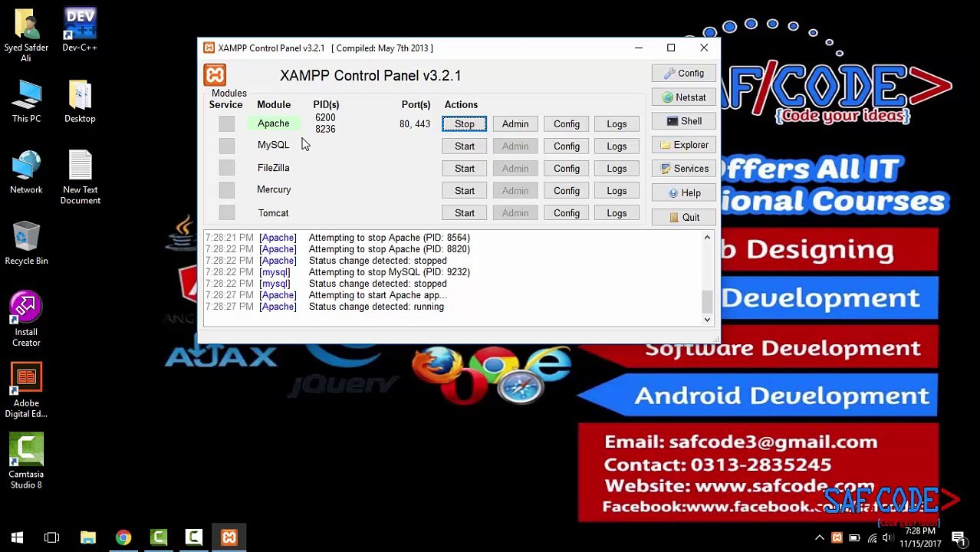
Task: Start the MySQL module
Action: point(464,146)
